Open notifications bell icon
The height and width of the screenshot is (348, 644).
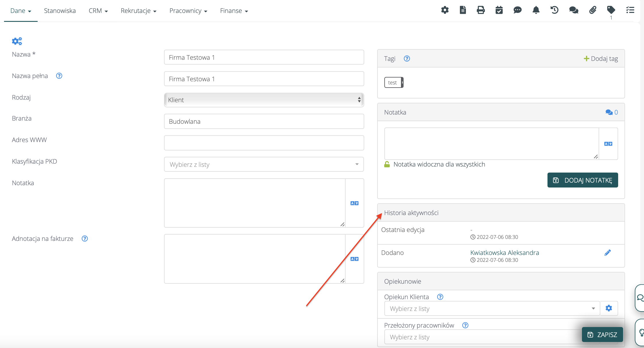point(536,10)
